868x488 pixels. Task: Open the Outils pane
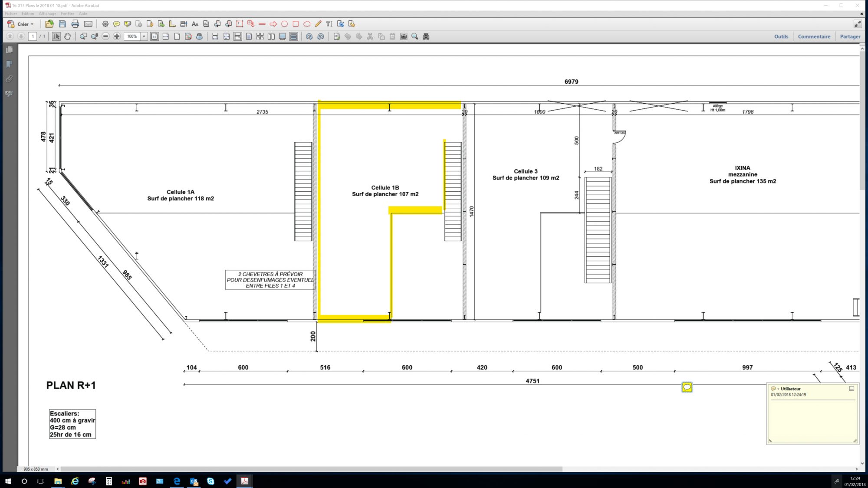click(781, 36)
